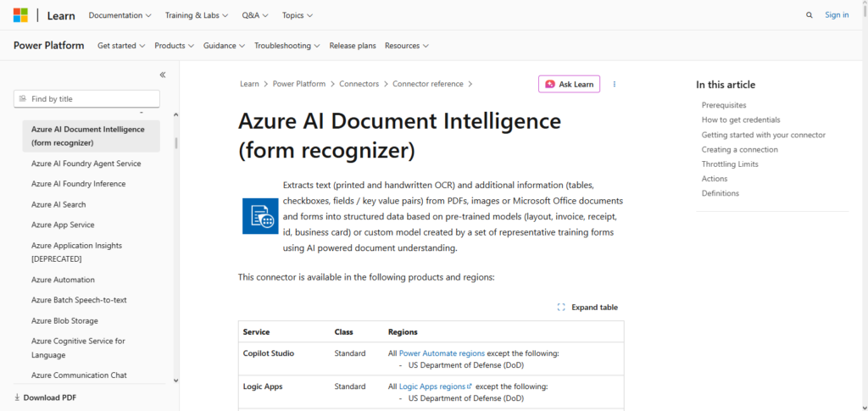Image resolution: width=868 pixels, height=411 pixels.
Task: Click Connectors in the breadcrumb
Action: click(359, 84)
